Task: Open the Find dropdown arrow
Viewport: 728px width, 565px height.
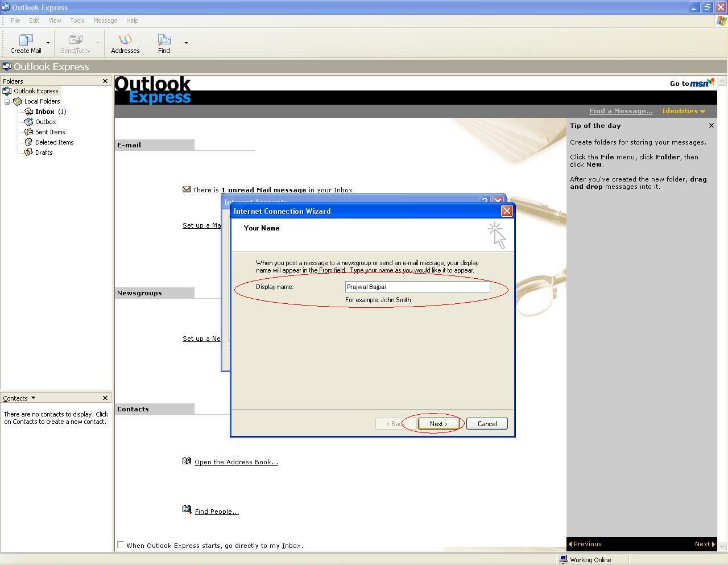Action: coord(186,43)
